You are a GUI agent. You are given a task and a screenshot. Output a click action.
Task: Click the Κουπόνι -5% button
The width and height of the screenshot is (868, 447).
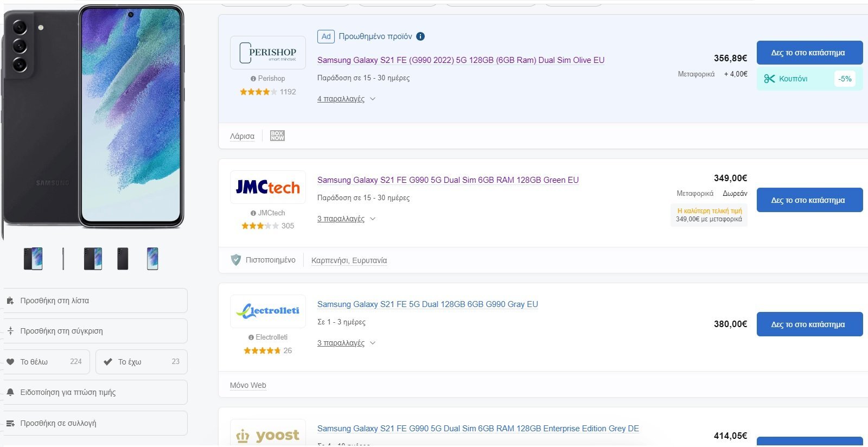coord(809,79)
